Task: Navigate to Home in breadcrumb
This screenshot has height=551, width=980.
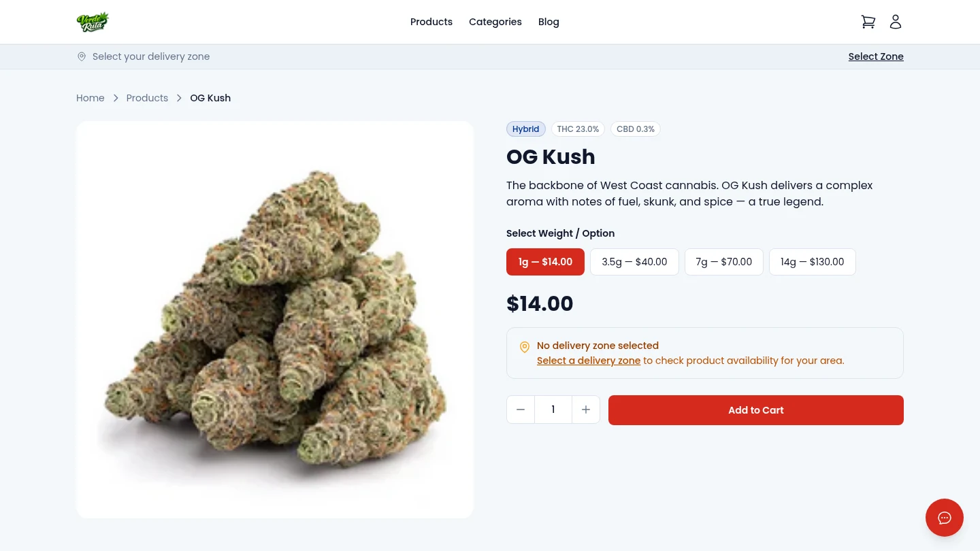Action: [x=91, y=98]
